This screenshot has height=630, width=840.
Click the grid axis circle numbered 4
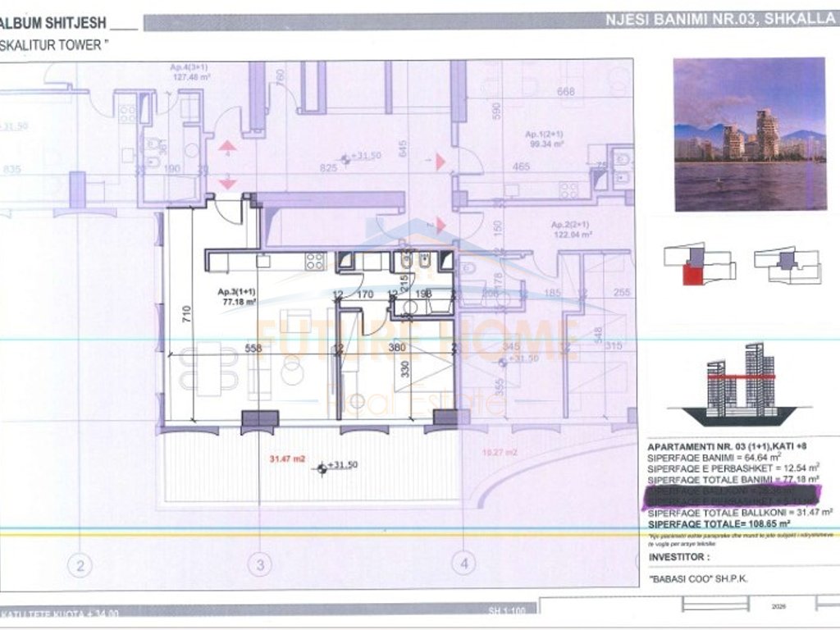pyautogui.click(x=463, y=563)
